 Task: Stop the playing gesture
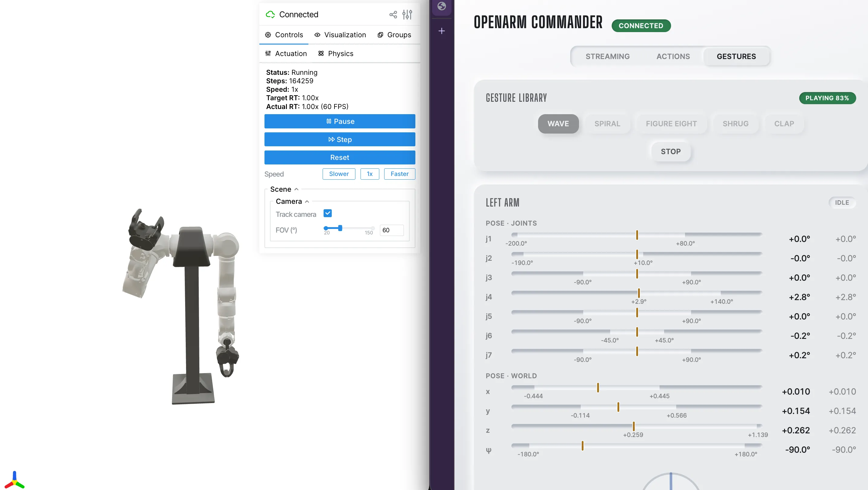[670, 151]
